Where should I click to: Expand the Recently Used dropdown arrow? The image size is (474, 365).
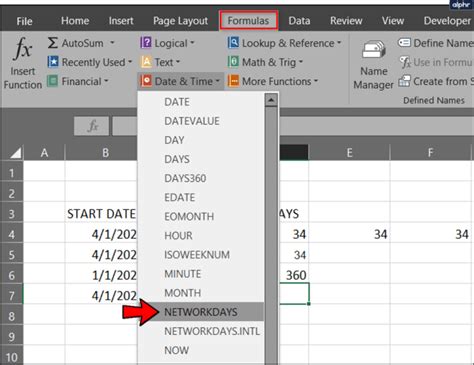click(x=130, y=62)
